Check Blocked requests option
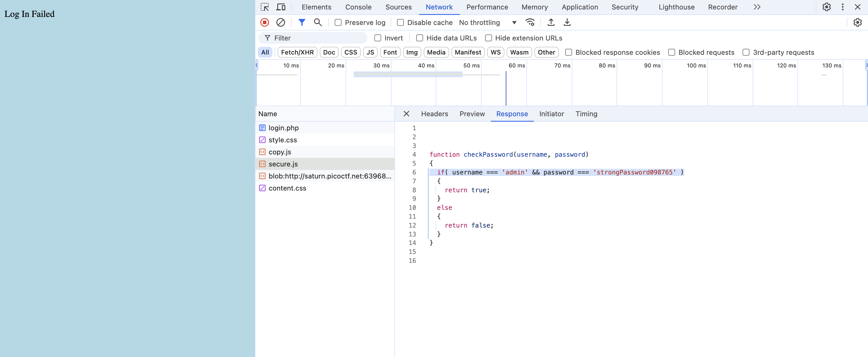This screenshot has height=357, width=868. 672,52
